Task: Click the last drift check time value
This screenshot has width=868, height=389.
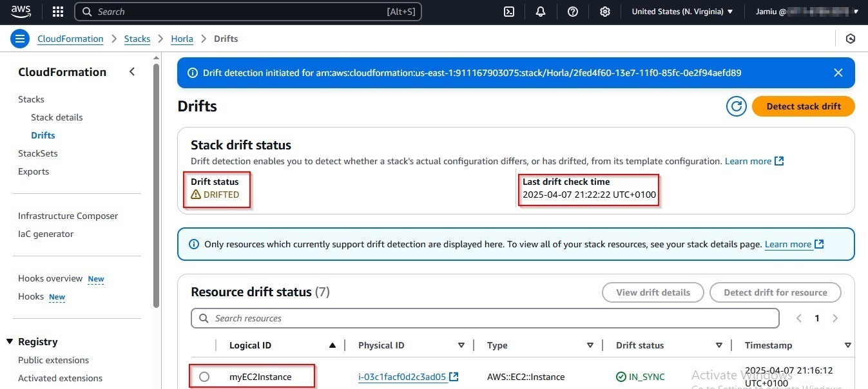Action: tap(590, 194)
